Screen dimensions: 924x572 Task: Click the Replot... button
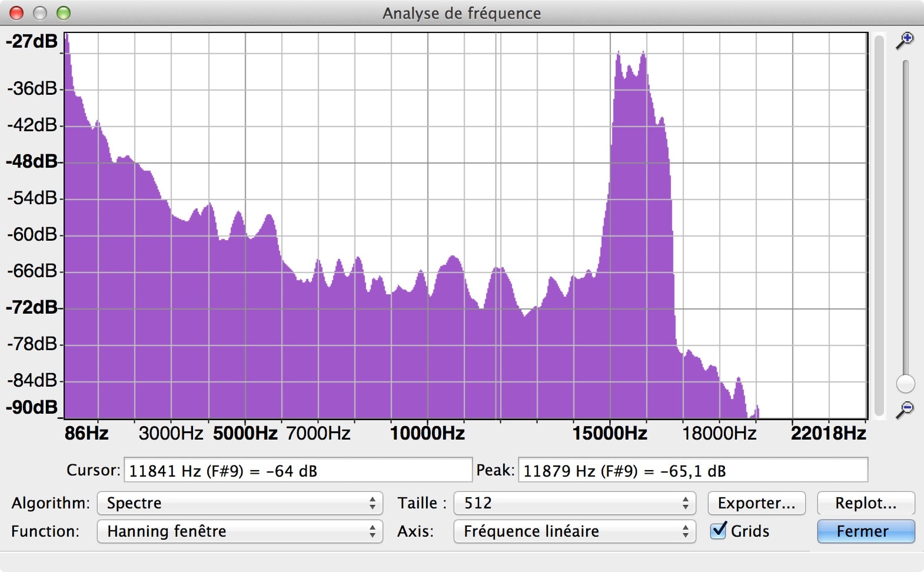coord(865,503)
